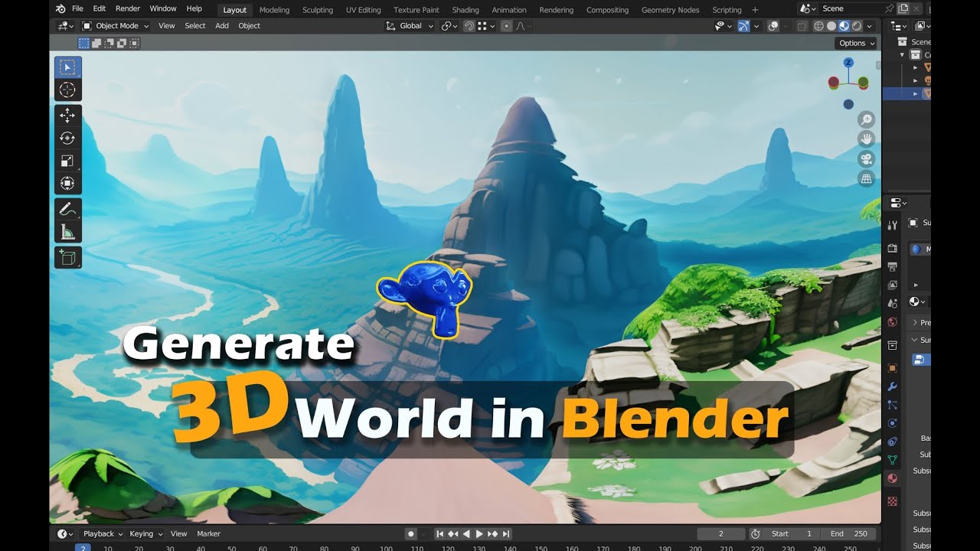
Task: Activate the Rotate tool
Action: [x=67, y=138]
